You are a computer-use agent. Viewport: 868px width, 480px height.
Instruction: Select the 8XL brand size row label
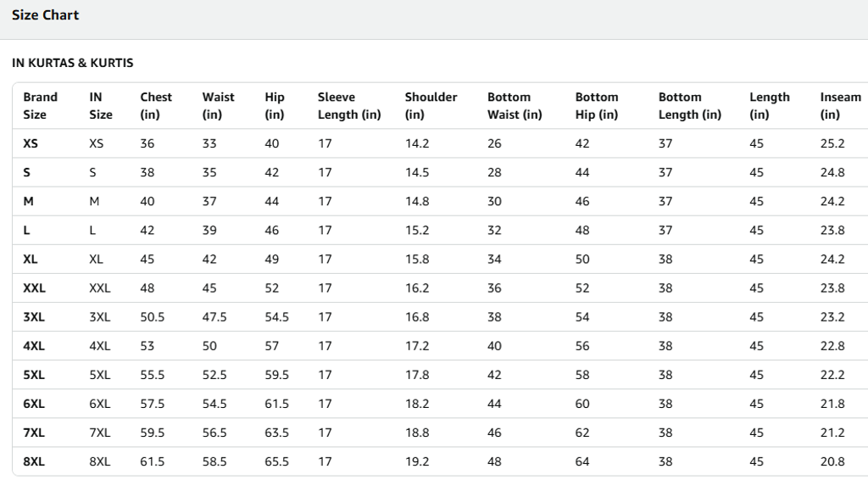point(34,461)
